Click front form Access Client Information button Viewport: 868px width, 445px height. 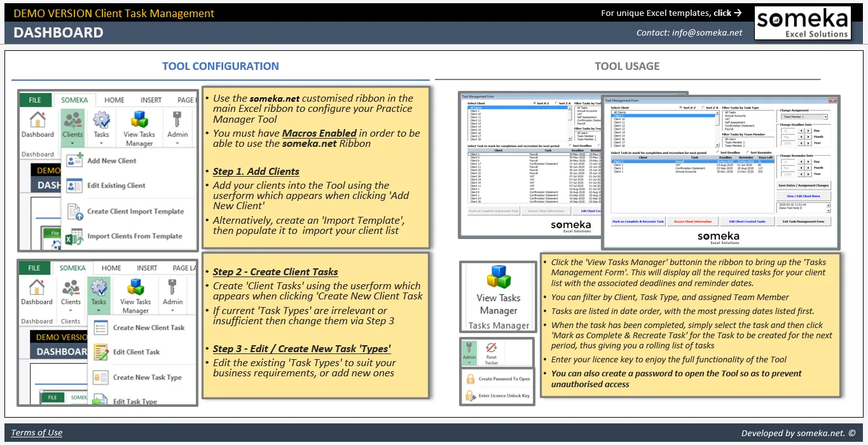pos(693,222)
